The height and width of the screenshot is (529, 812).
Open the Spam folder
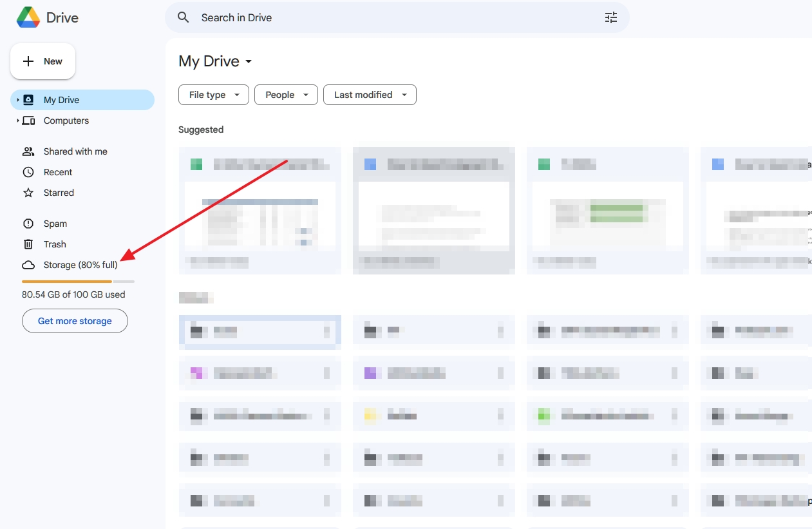tap(55, 224)
